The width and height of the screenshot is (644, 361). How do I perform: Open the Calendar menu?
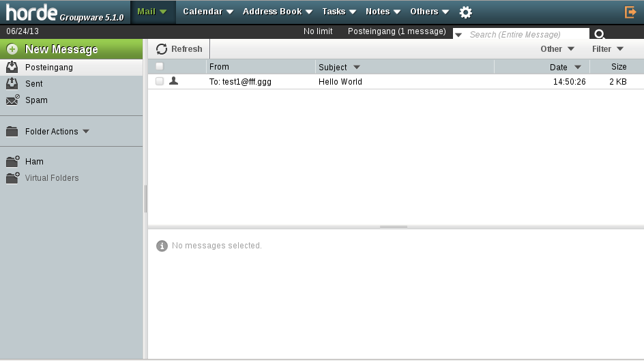click(207, 12)
